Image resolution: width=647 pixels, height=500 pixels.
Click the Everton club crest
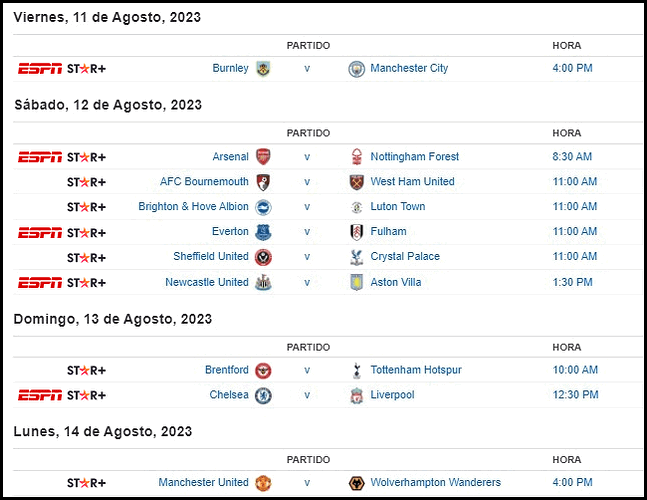tap(263, 232)
